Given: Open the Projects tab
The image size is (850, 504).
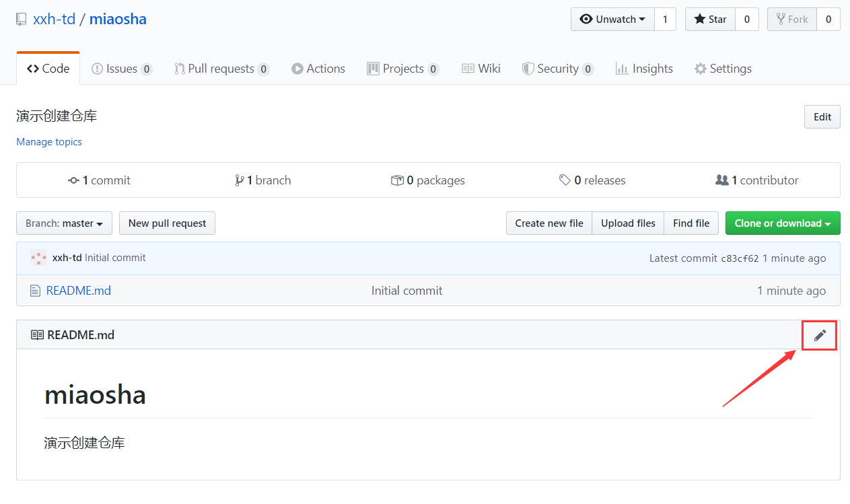Looking at the screenshot, I should [x=402, y=69].
